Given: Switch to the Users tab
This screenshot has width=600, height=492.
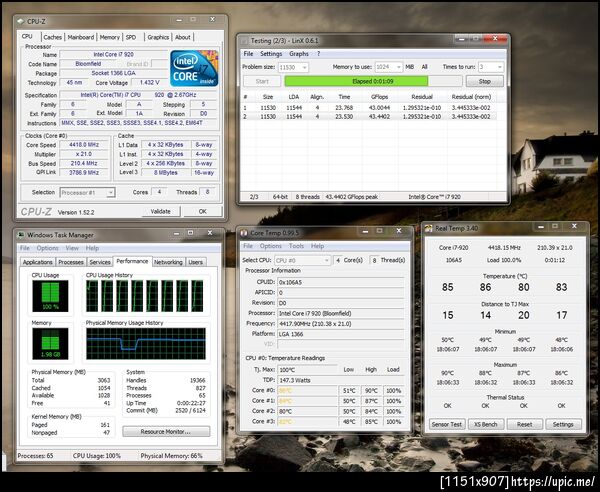Looking at the screenshot, I should tap(196, 262).
